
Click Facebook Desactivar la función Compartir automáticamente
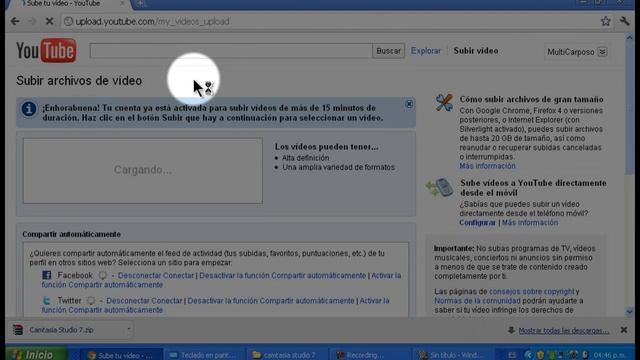pyautogui.click(x=282, y=276)
